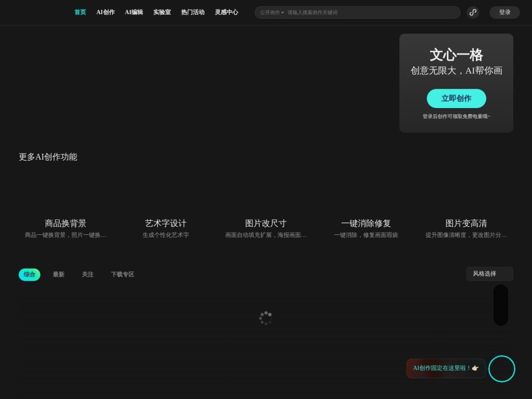Focus the 画作关键词 search input field
The height and width of the screenshot is (399, 532).
(x=371, y=12)
